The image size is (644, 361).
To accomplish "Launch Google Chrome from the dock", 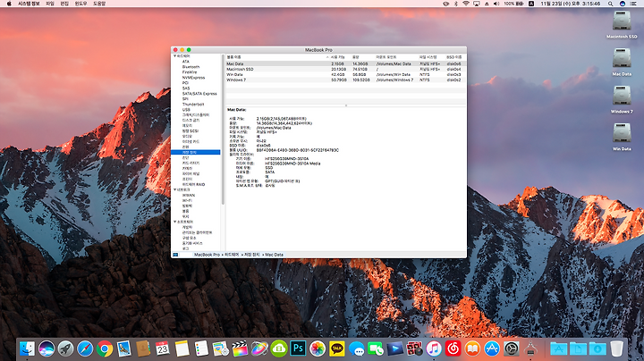I will [105, 348].
